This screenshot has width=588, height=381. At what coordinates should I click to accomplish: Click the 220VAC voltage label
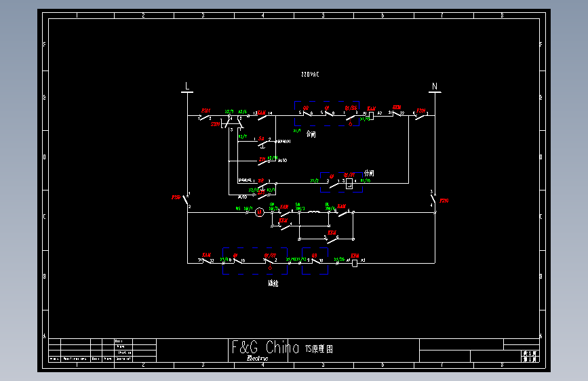[x=310, y=75]
